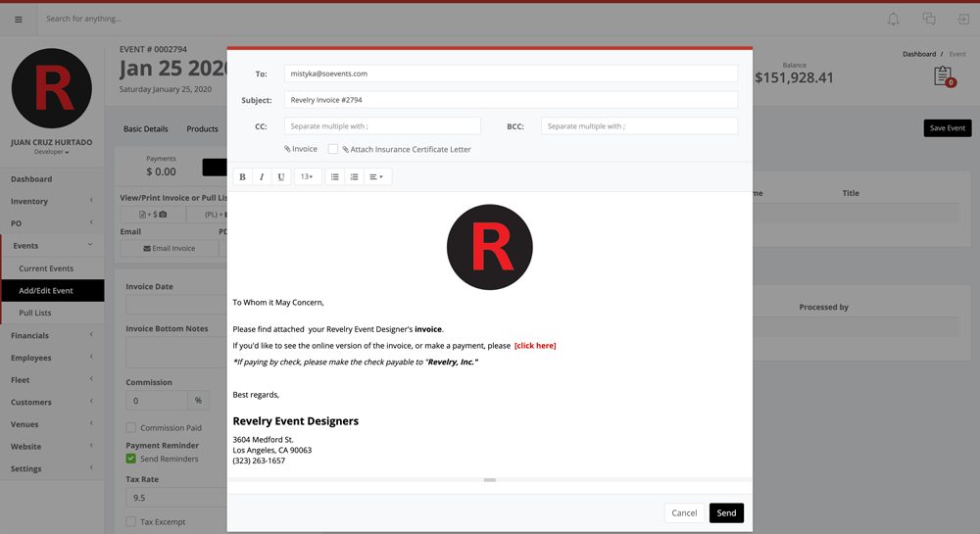The width and height of the screenshot is (980, 534).
Task: Send the invoice email
Action: click(x=726, y=512)
